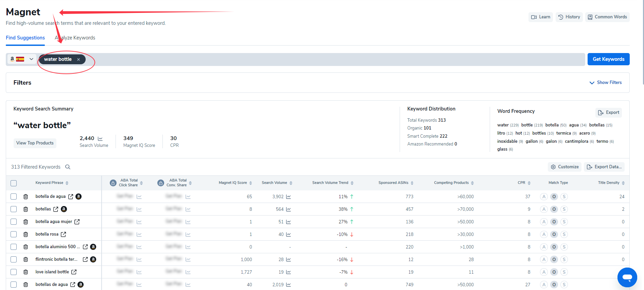Select the 'botella agua mujer' checkbox
This screenshot has width=644, height=290.
click(x=14, y=222)
